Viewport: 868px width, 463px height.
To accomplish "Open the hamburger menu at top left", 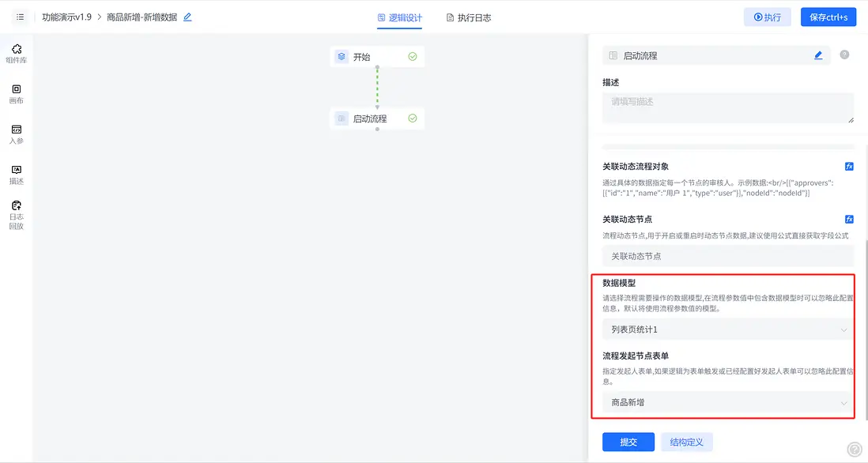I will [x=20, y=16].
